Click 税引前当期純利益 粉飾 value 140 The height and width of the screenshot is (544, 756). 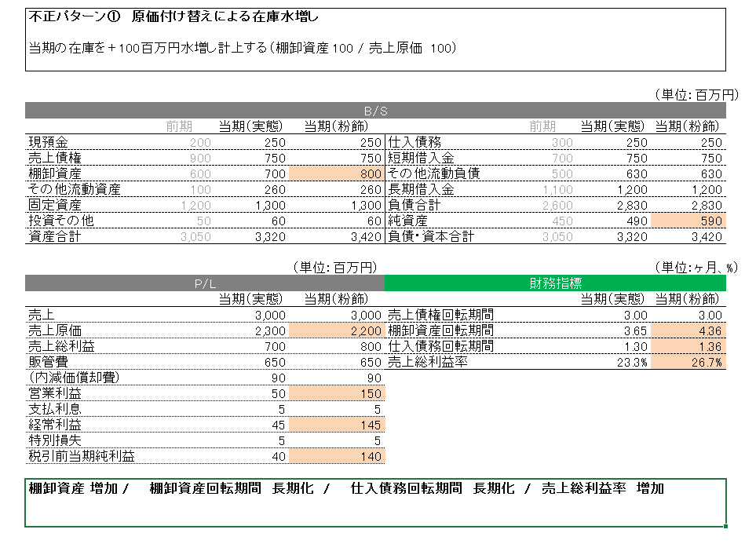pos(336,456)
